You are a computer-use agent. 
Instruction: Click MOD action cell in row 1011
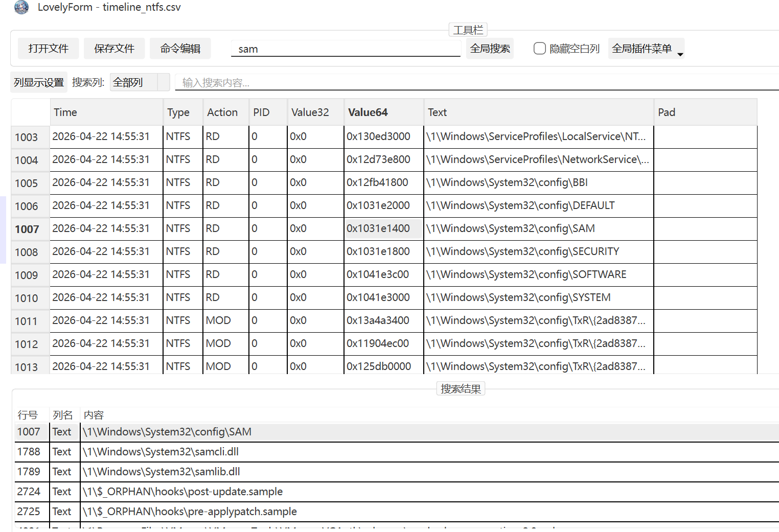226,320
